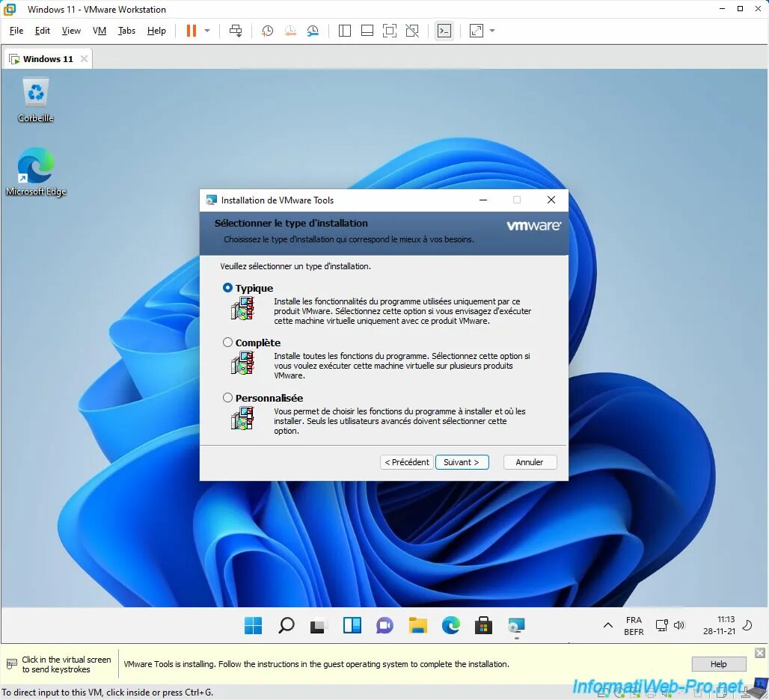Image resolution: width=769 pixels, height=700 pixels.
Task: Select the Microsoft Edge desktop shortcut
Action: 35,172
